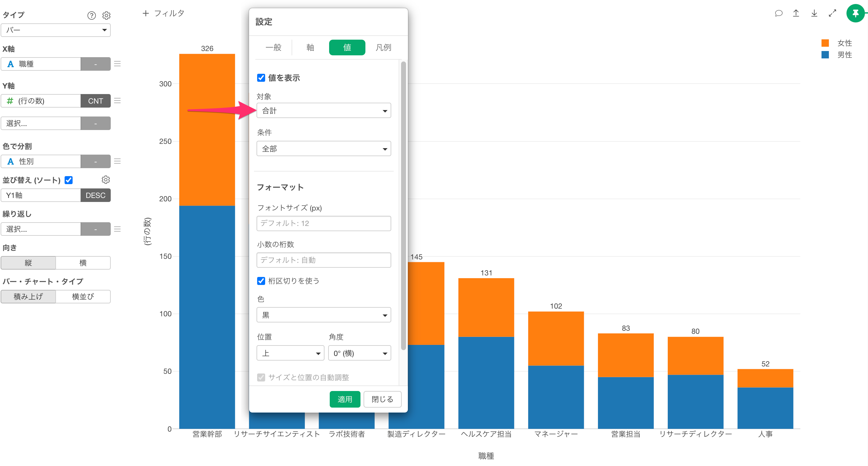Open Y-axis (行の数) row menu icon
This screenshot has height=466, width=868.
[117, 101]
